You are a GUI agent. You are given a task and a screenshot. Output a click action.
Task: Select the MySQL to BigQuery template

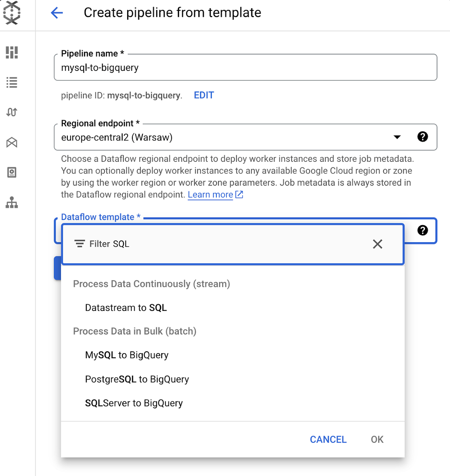click(127, 355)
